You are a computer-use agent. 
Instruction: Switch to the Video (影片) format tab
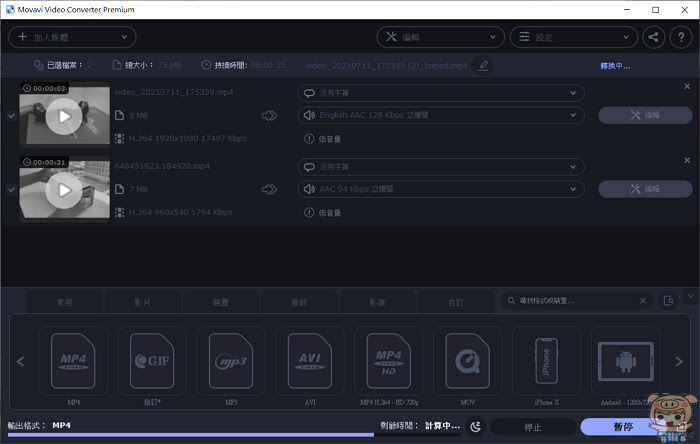[x=142, y=303]
